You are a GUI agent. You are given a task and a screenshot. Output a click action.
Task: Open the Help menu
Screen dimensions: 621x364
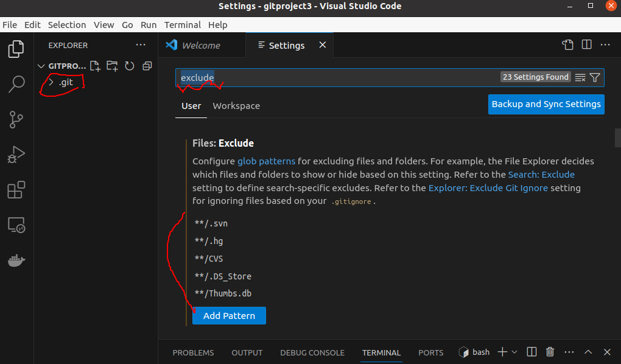click(218, 24)
